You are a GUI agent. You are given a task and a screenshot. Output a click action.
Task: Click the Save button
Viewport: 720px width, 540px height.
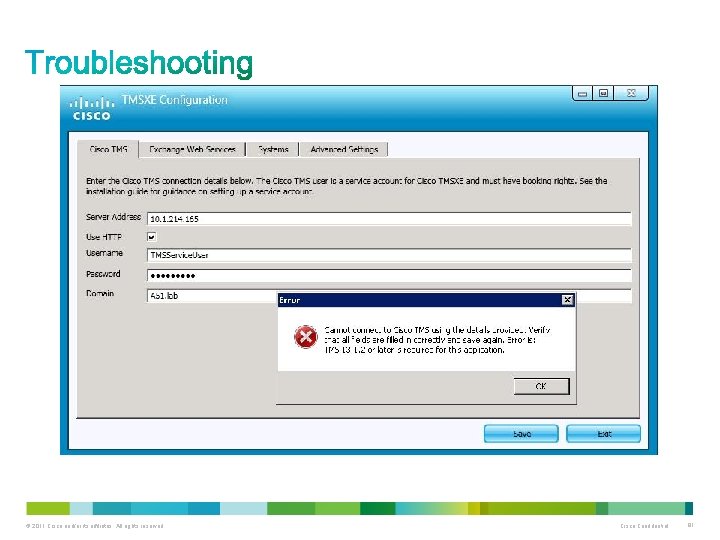pos(521,434)
